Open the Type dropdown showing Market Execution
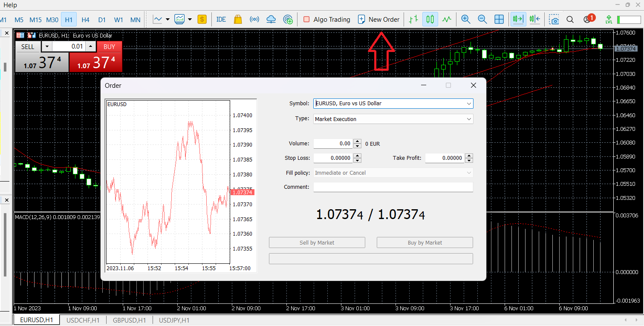 469,119
